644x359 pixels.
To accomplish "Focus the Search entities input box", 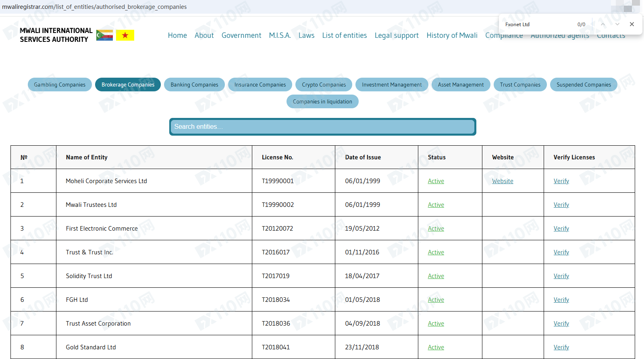I will coord(322,127).
